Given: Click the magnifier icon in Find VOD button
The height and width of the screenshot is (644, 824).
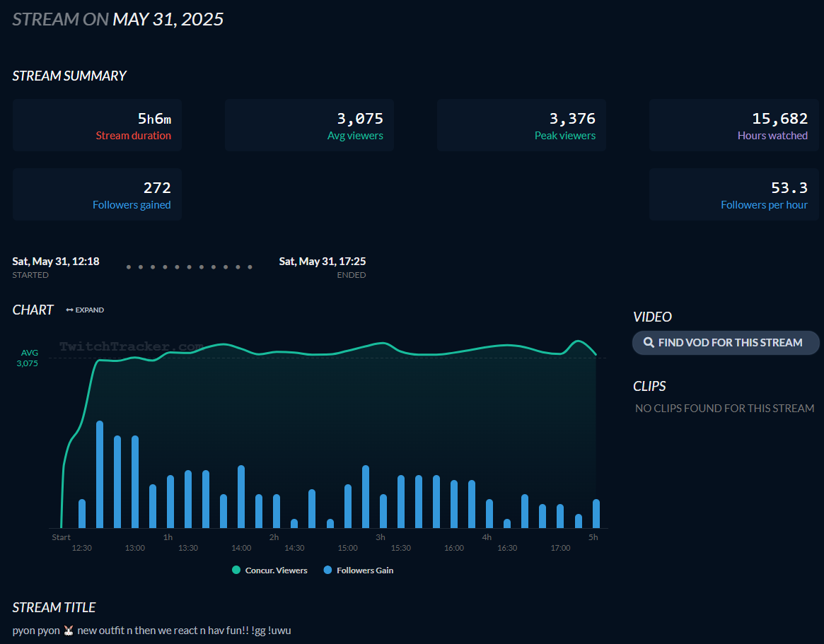Looking at the screenshot, I should (649, 343).
